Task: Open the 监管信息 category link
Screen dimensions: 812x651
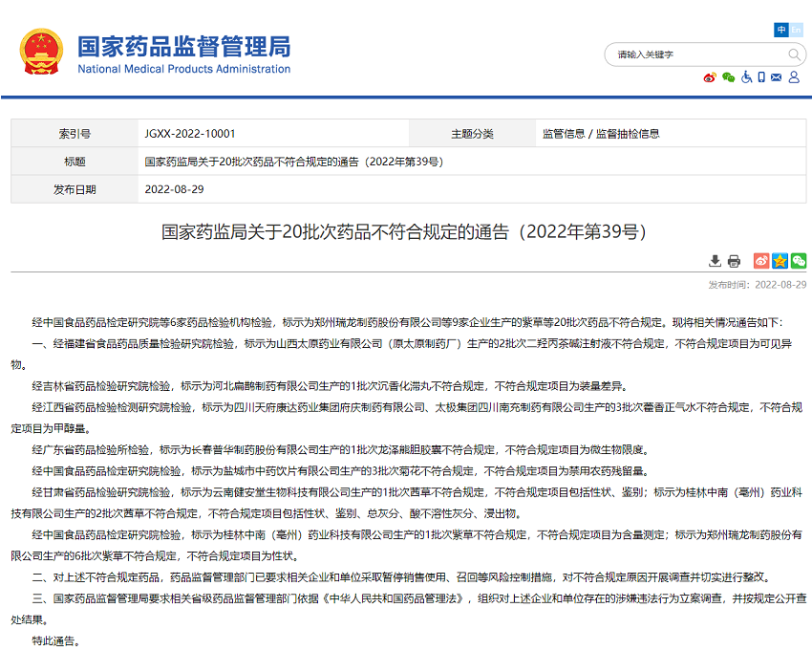Action: 564,134
